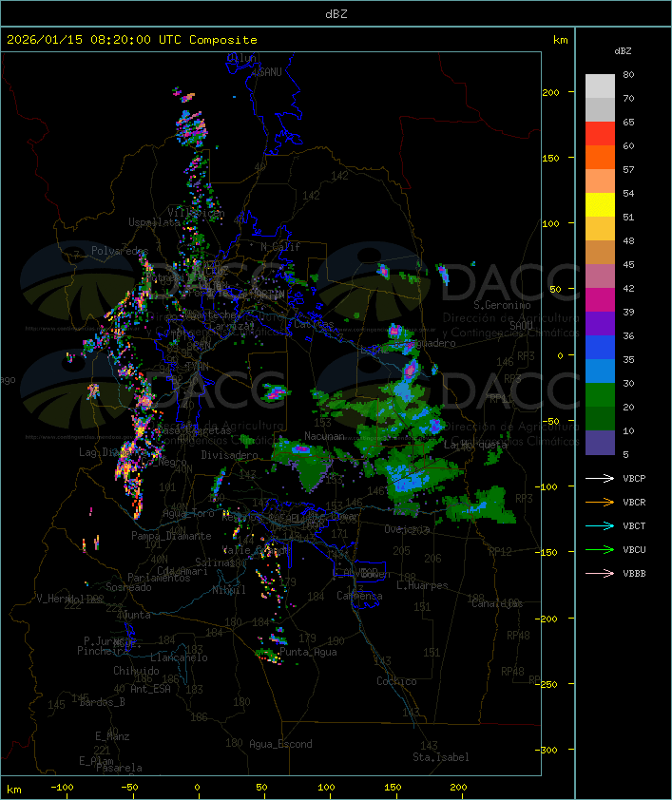Click the Cochico place label
Viewport: 672px width, 800px height.
(x=396, y=681)
